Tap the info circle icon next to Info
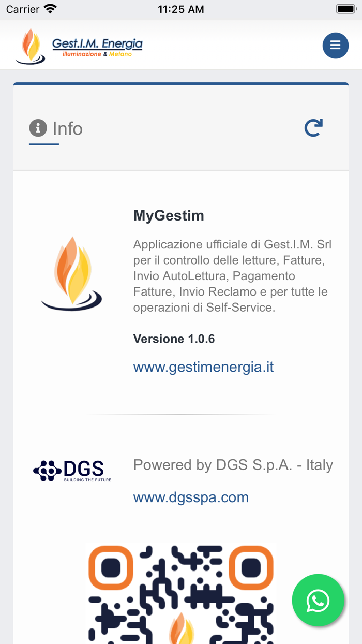Screen dimensions: 362x644 (x=37, y=128)
